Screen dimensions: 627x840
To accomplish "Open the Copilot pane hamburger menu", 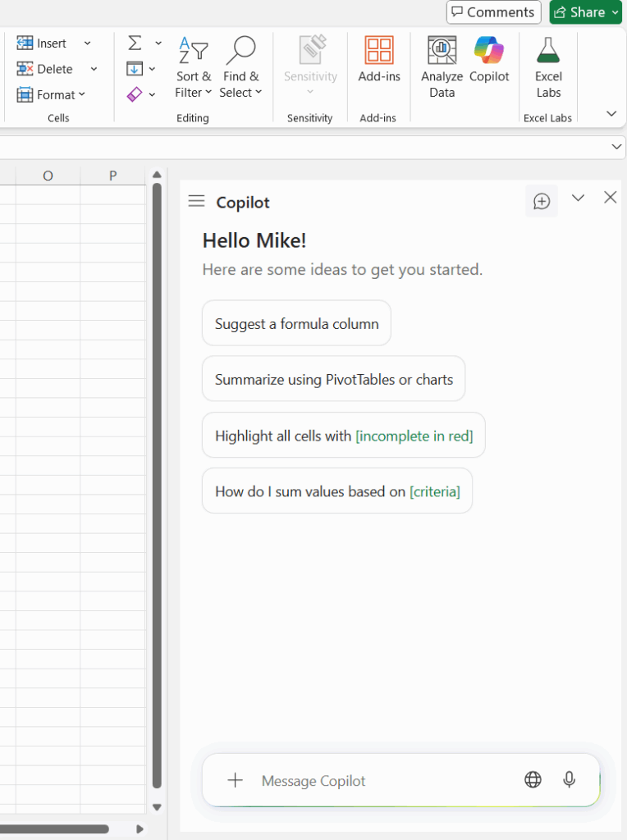I will coord(196,200).
